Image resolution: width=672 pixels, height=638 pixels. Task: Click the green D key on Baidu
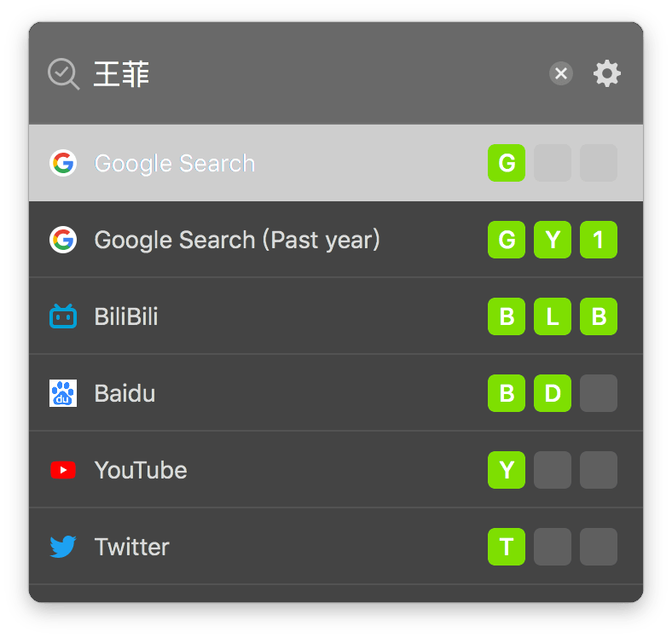553,393
